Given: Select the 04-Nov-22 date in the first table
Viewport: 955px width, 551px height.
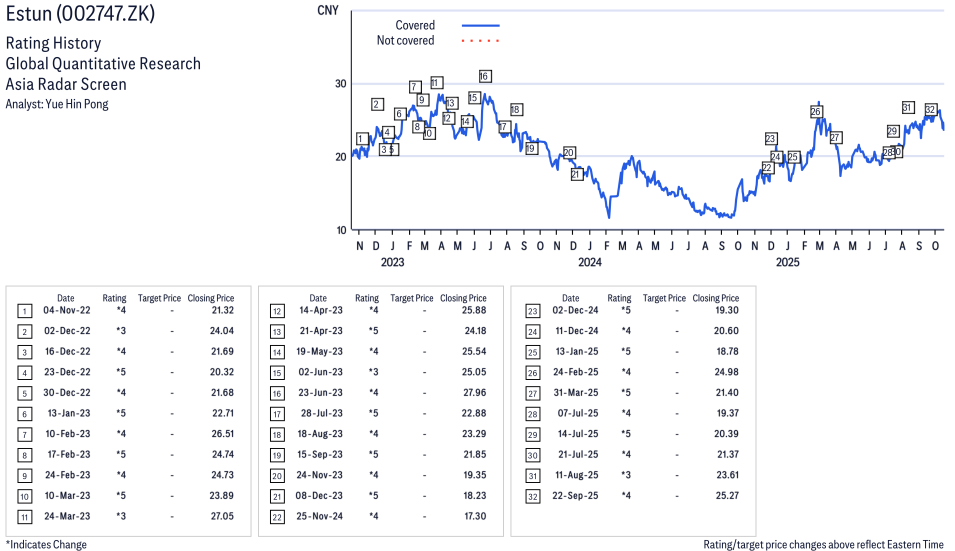Looking at the screenshot, I should [x=65, y=311].
